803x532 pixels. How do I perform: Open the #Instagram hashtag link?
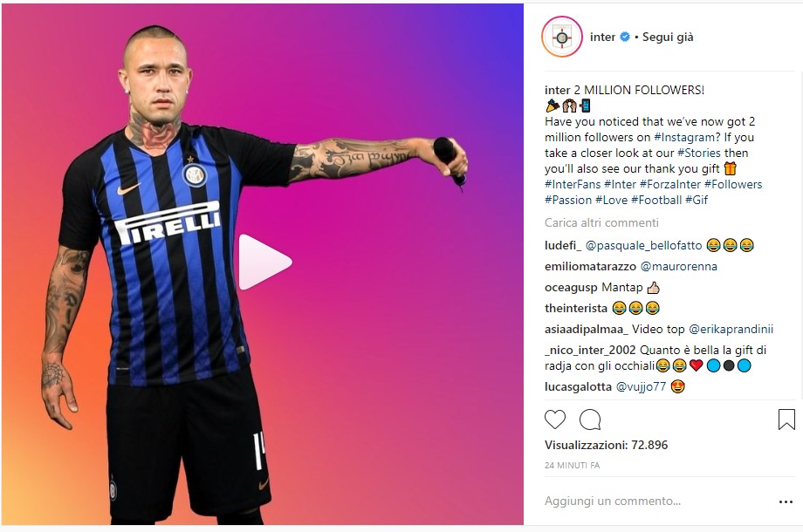click(687, 137)
